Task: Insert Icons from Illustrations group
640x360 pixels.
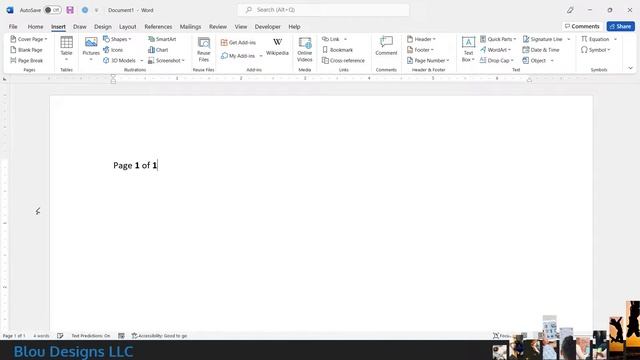Action: 113,50
